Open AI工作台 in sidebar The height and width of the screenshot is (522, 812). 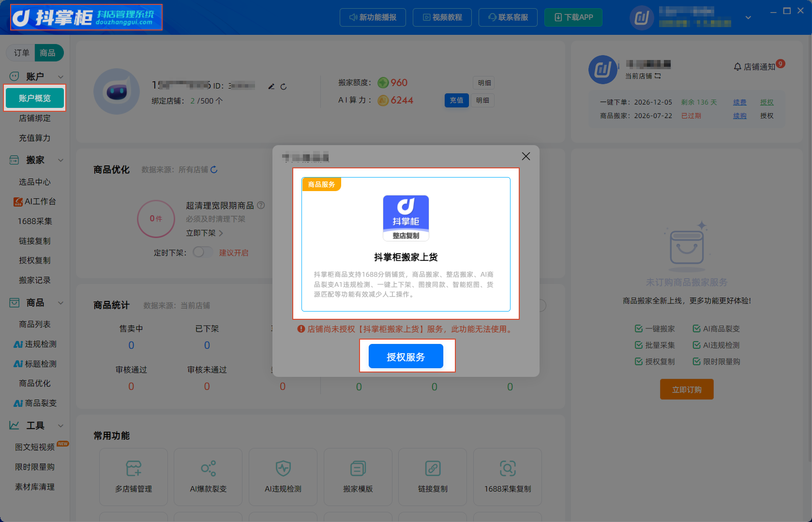(35, 201)
